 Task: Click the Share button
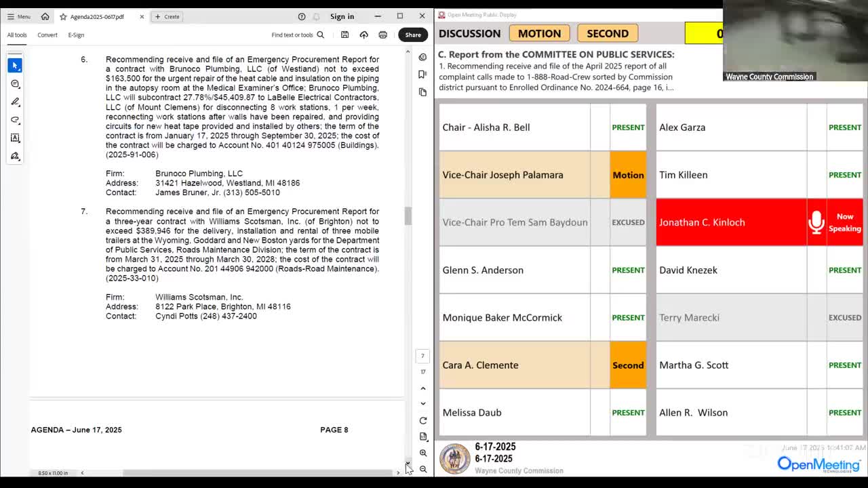pos(413,35)
